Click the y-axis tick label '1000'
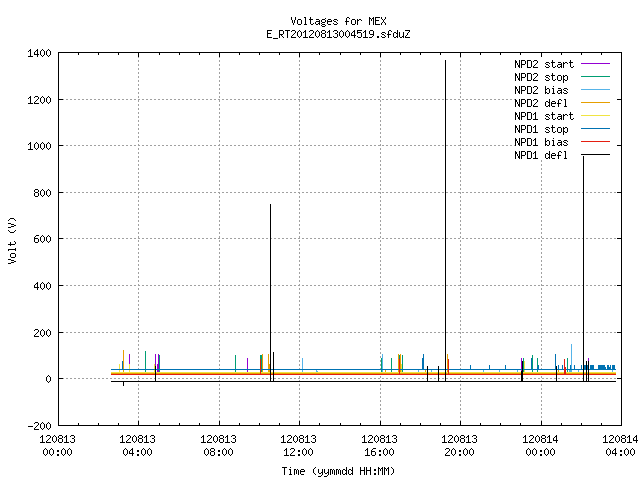This screenshot has width=640, height=480. (x=40, y=146)
